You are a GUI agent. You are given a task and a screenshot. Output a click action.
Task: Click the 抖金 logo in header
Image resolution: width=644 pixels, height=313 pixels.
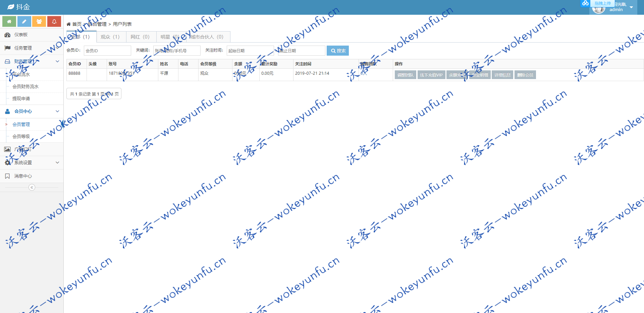[19, 7]
